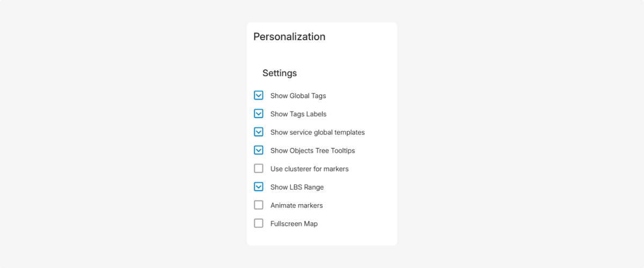Screen dimensions: 644x268
Task: Click the "Show service global templates" text
Action: point(317,132)
